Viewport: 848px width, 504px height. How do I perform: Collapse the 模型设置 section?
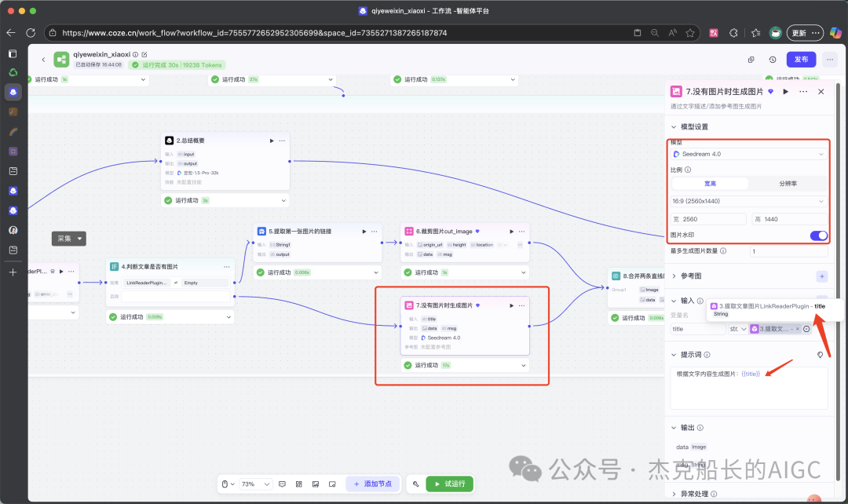tap(674, 127)
